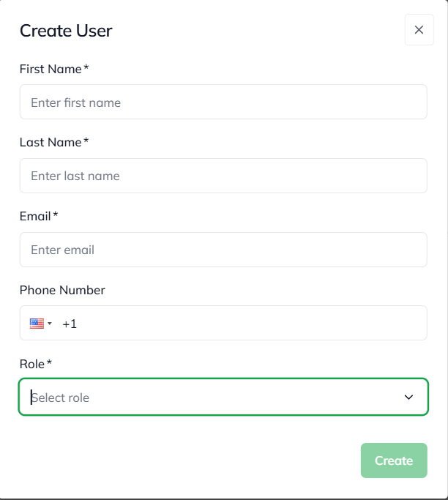
Task: Click the +1 country code text
Action: click(70, 324)
